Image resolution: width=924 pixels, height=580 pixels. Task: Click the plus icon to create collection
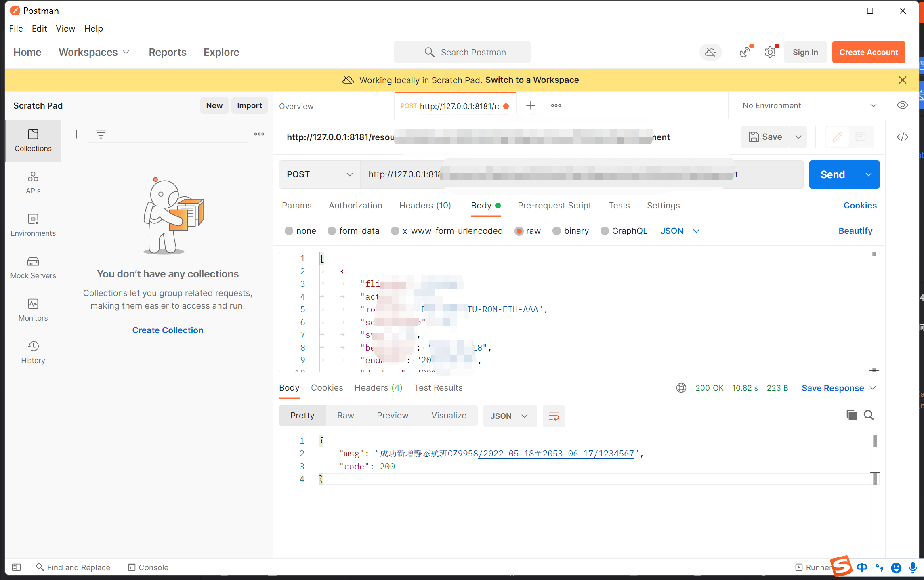click(x=76, y=134)
